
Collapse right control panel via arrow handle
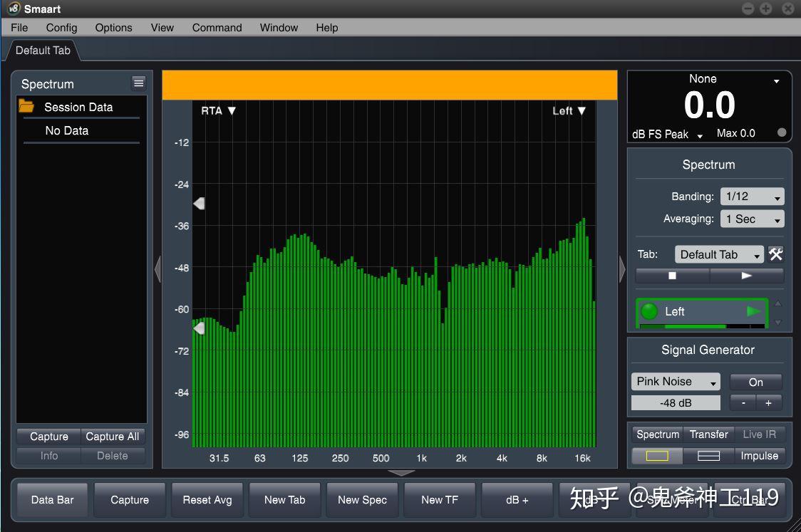pyautogui.click(x=621, y=269)
